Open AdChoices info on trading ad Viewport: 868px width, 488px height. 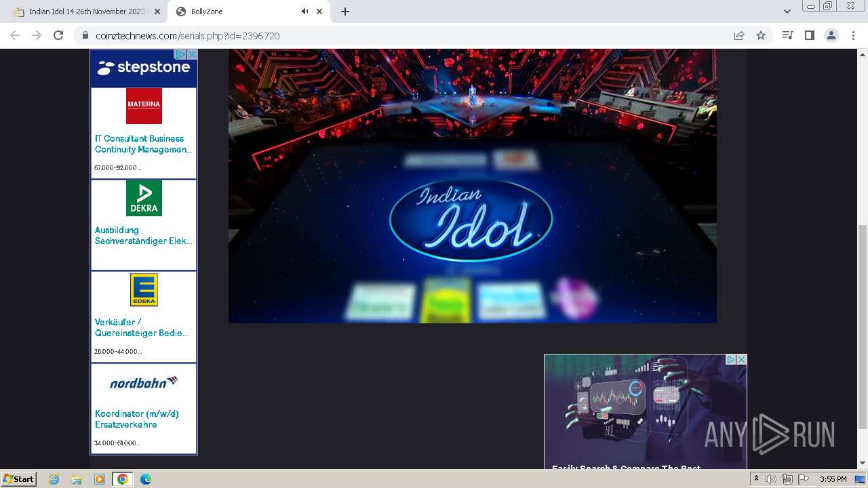[x=731, y=359]
